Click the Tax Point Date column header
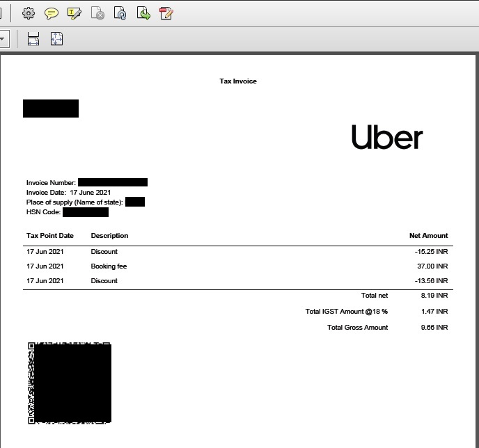Screen dimensions: 479x448 (x=50, y=236)
